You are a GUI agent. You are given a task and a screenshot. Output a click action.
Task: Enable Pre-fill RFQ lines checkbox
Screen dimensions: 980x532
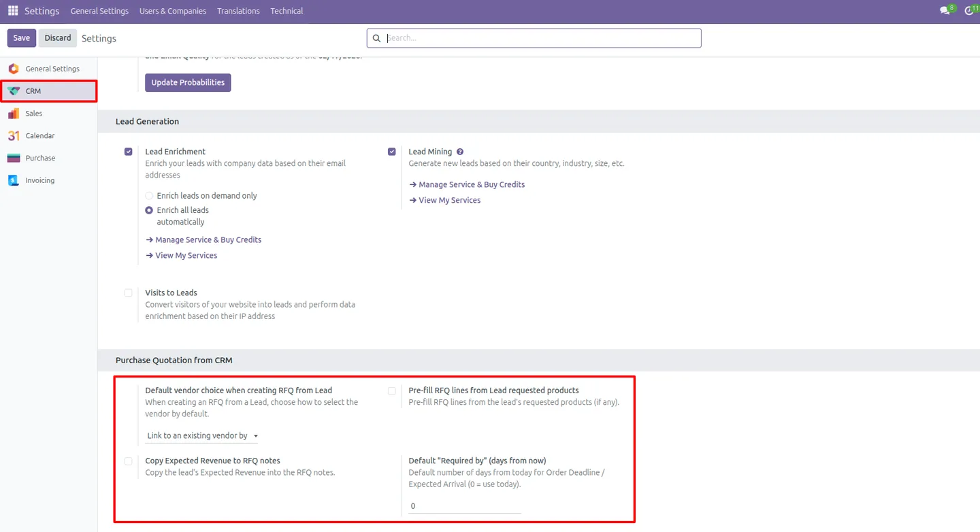392,391
